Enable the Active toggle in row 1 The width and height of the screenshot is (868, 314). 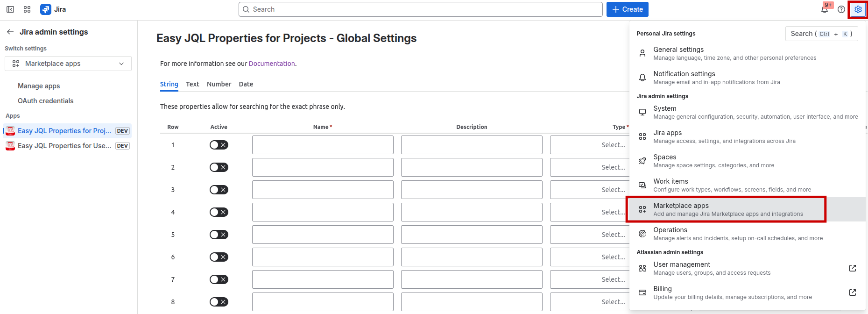(219, 145)
